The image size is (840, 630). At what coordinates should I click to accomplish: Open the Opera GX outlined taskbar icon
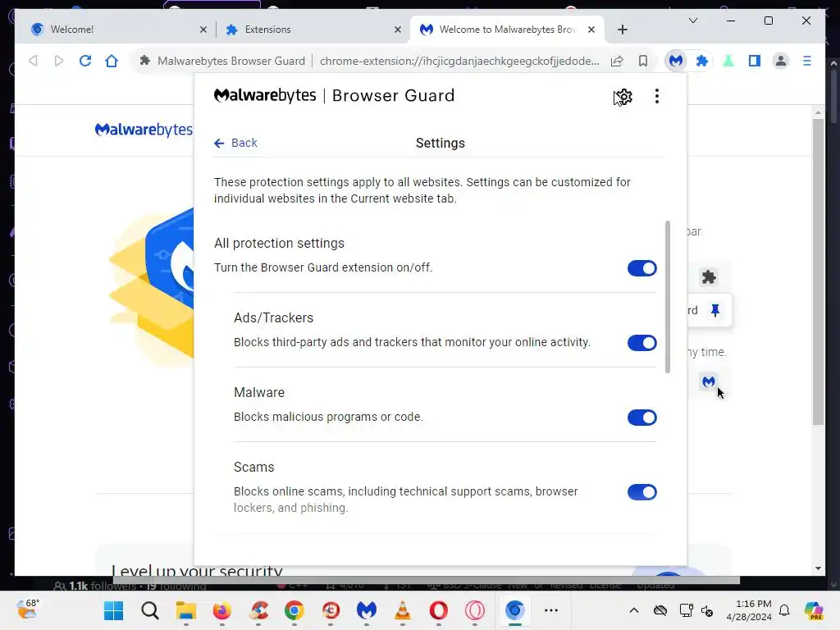click(x=475, y=610)
